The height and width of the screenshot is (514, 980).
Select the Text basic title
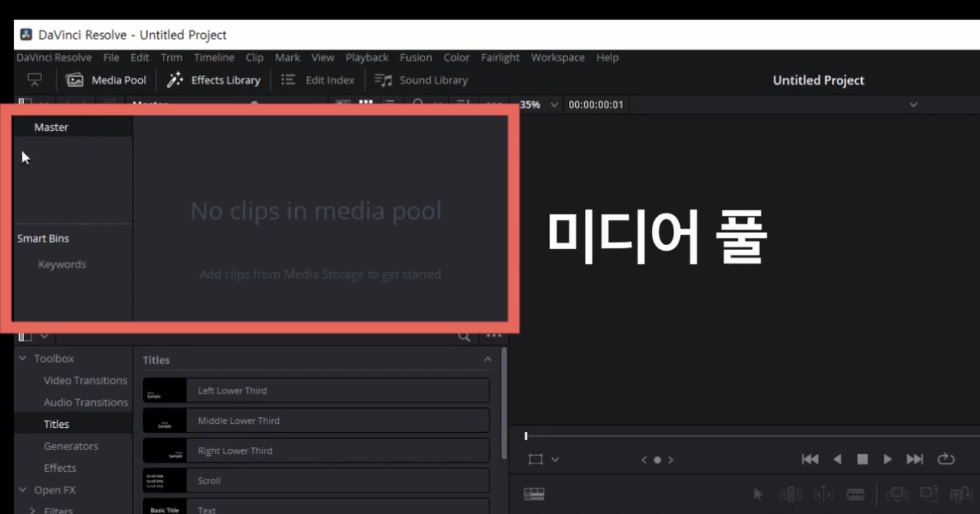[x=316, y=507]
